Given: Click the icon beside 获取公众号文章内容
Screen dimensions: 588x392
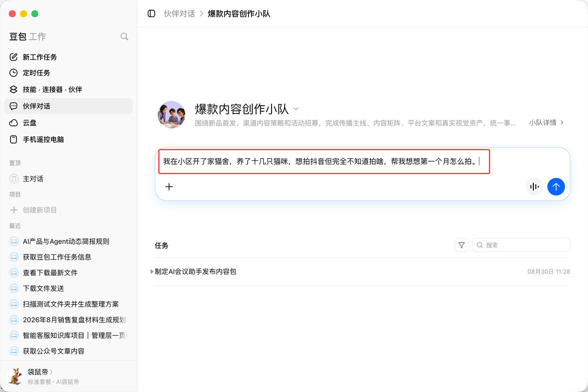Looking at the screenshot, I should (14, 351).
